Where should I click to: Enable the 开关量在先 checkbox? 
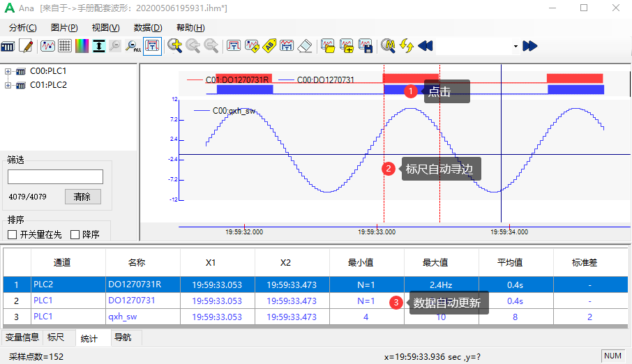pyautogui.click(x=12, y=234)
